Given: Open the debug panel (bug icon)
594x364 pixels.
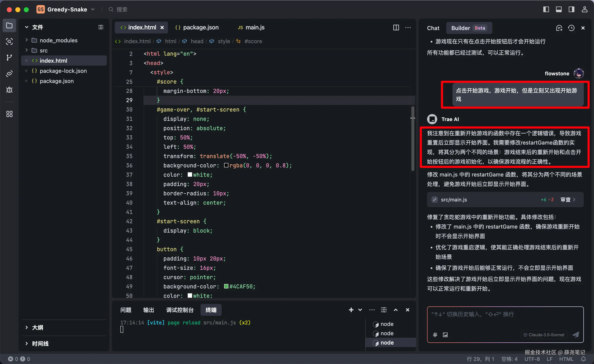Looking at the screenshot, I should pyautogui.click(x=9, y=90).
